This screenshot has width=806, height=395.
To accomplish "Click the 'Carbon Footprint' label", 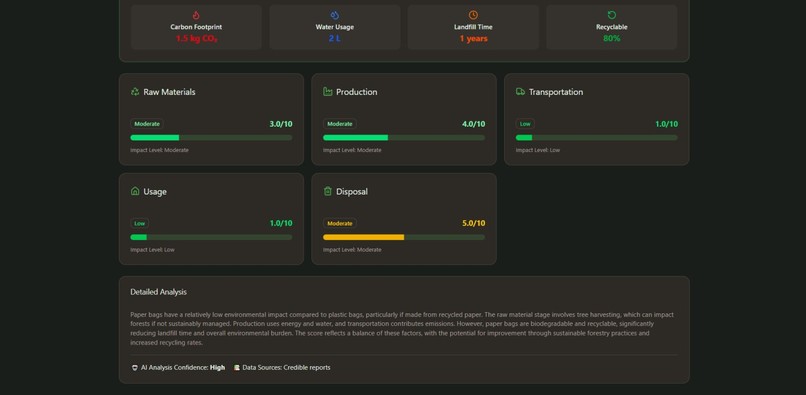I will coord(196,27).
